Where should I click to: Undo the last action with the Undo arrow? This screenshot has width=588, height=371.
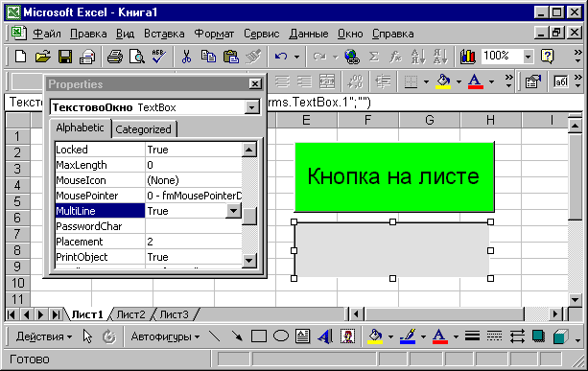tap(281, 57)
